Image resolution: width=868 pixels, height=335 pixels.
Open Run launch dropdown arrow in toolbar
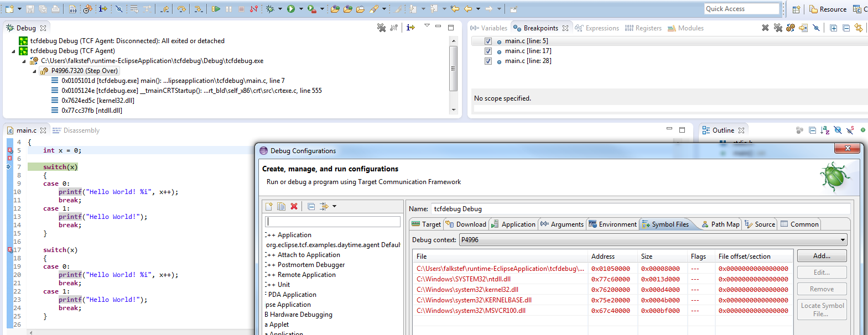(301, 9)
